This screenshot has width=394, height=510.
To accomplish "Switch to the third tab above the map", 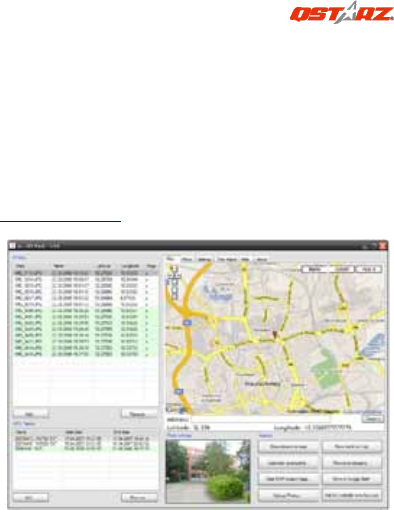I will 204,259.
